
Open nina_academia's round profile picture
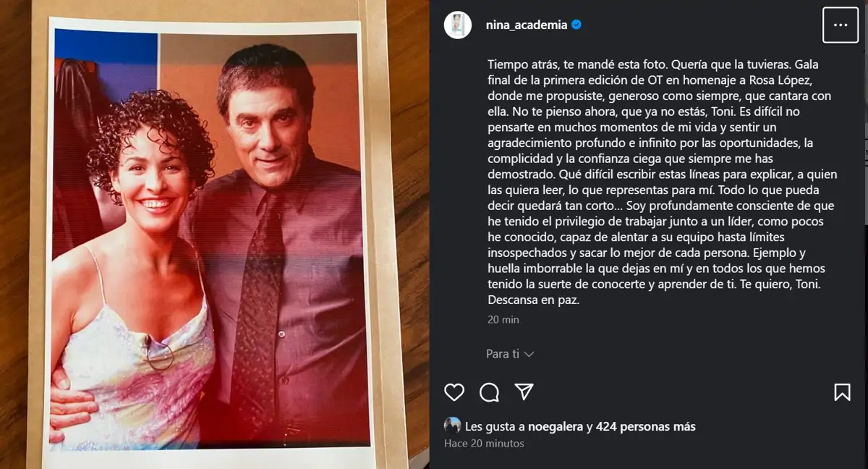click(458, 25)
